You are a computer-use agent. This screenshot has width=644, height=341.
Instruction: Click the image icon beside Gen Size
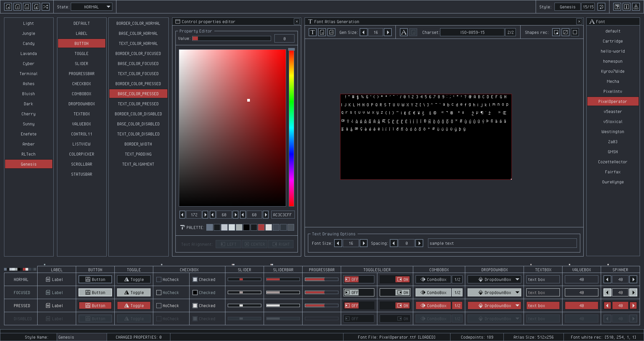coord(331,32)
